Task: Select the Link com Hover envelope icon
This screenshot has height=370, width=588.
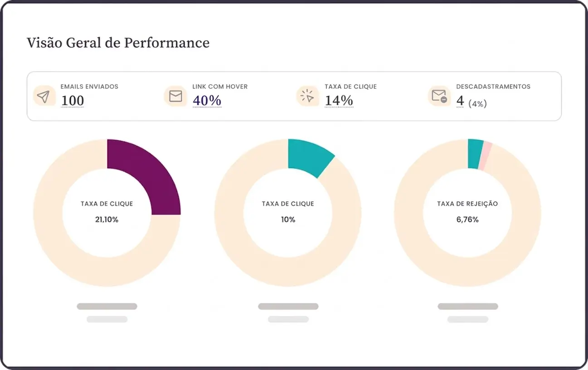Action: [x=175, y=95]
